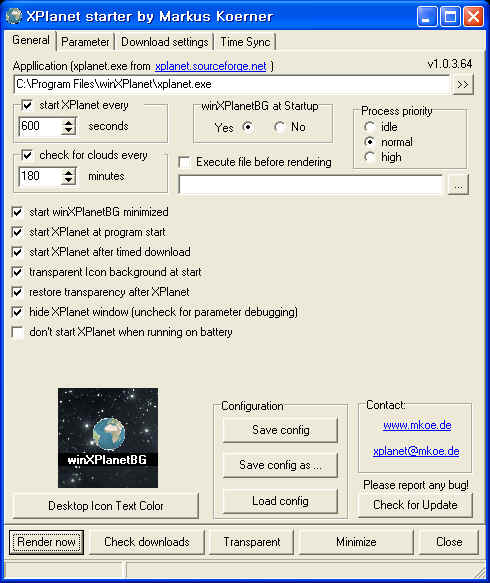Click Save config button
The image size is (490, 583).
[x=280, y=430]
